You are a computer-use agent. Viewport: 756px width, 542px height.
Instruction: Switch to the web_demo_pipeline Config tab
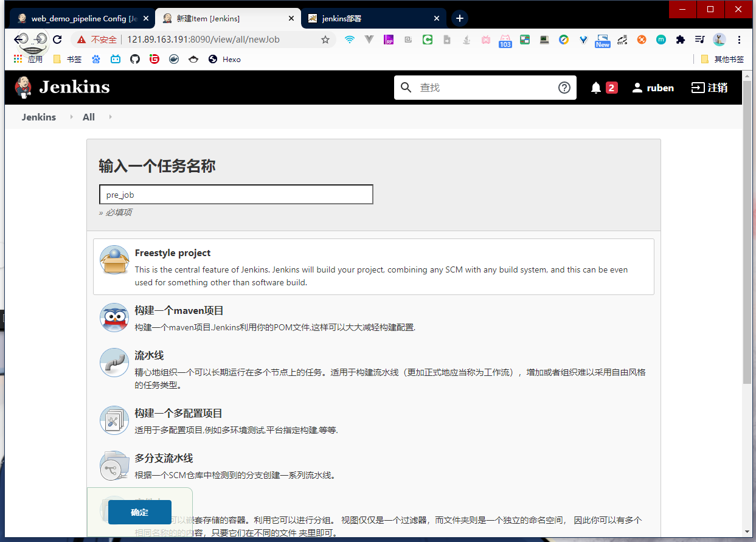coord(82,19)
